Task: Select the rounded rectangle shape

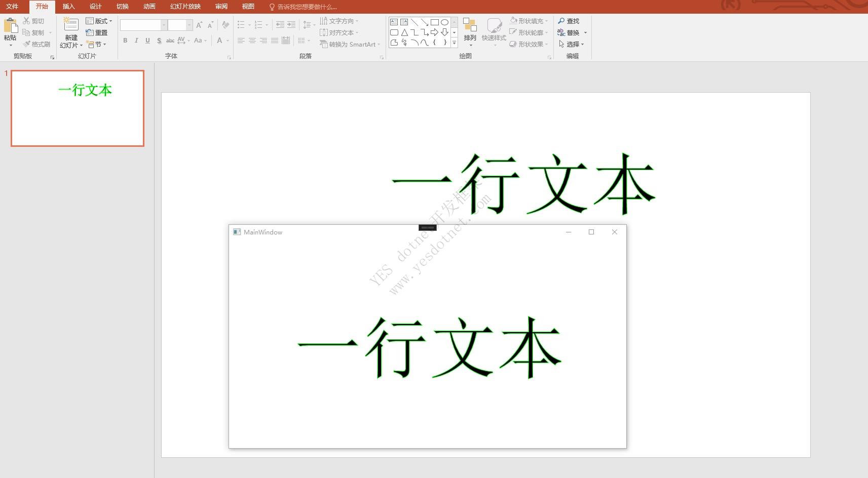Action: (x=394, y=32)
